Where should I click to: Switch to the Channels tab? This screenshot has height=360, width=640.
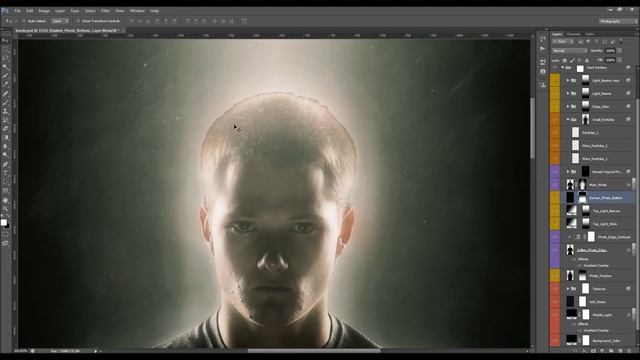(x=573, y=34)
